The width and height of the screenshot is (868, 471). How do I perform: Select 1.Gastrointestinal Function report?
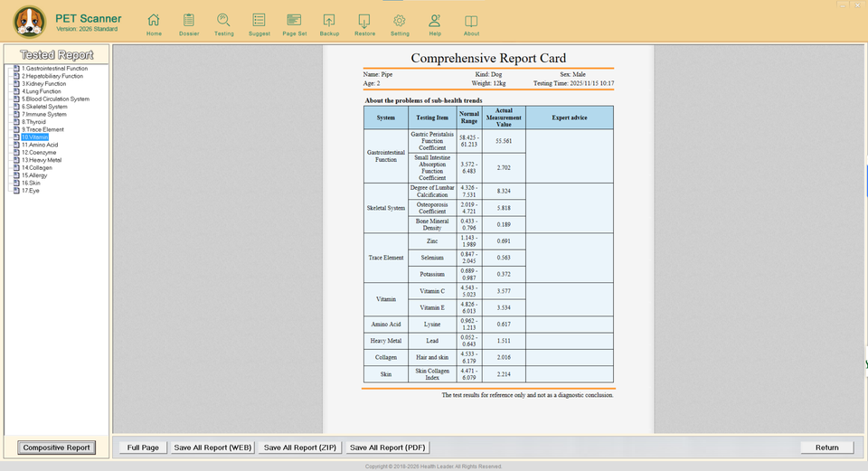click(x=54, y=69)
